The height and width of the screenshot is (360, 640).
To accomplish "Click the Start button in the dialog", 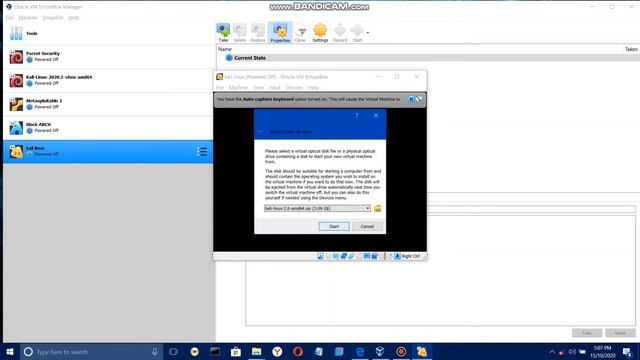I will click(334, 227).
